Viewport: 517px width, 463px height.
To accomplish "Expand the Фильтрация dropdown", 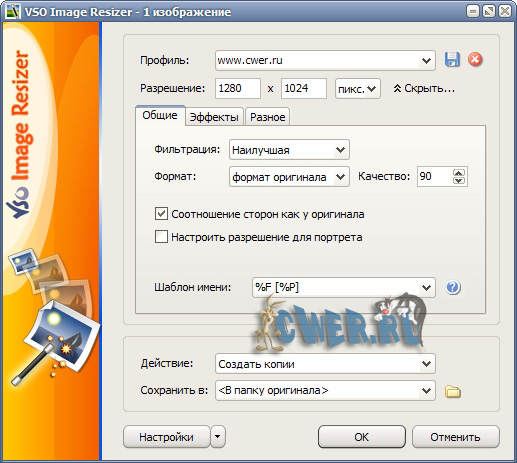I will pos(289,150).
